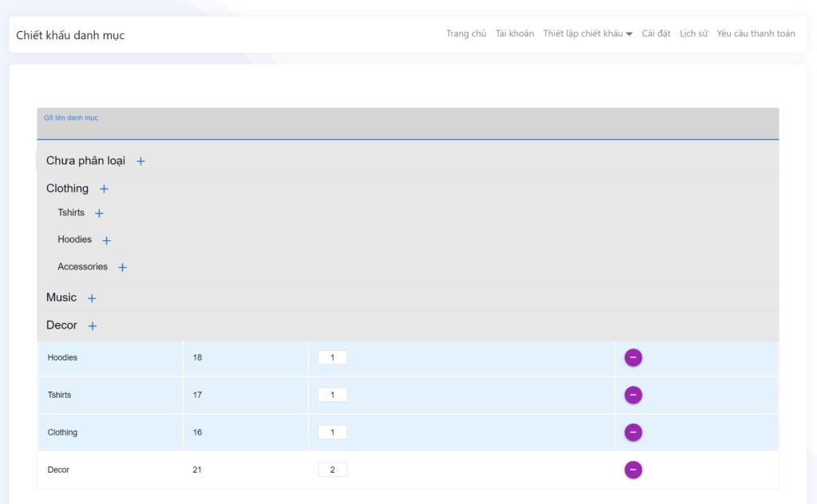Open the Thiết lập chiết khấu dropdown menu
The image size is (817, 504).
tap(587, 33)
